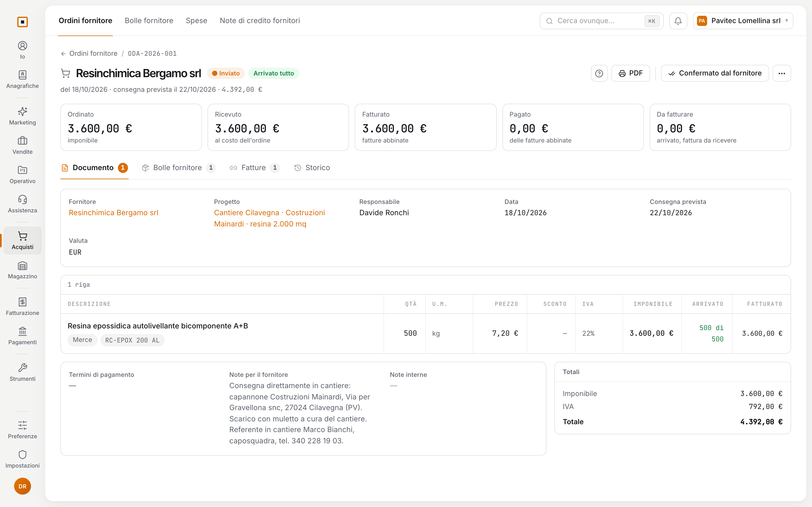Open the help question mark icon

(x=599, y=73)
